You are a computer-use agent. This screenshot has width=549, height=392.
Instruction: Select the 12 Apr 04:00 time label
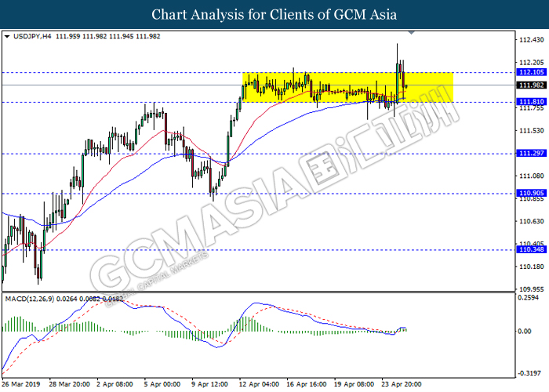click(x=259, y=384)
